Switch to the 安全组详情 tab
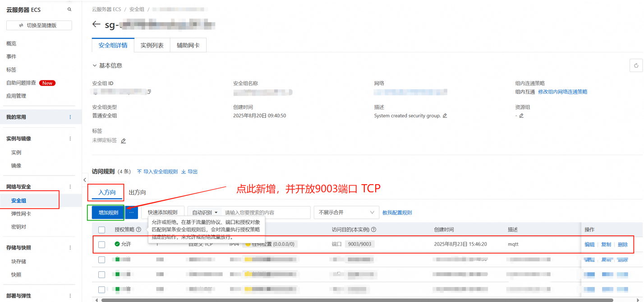 point(113,45)
